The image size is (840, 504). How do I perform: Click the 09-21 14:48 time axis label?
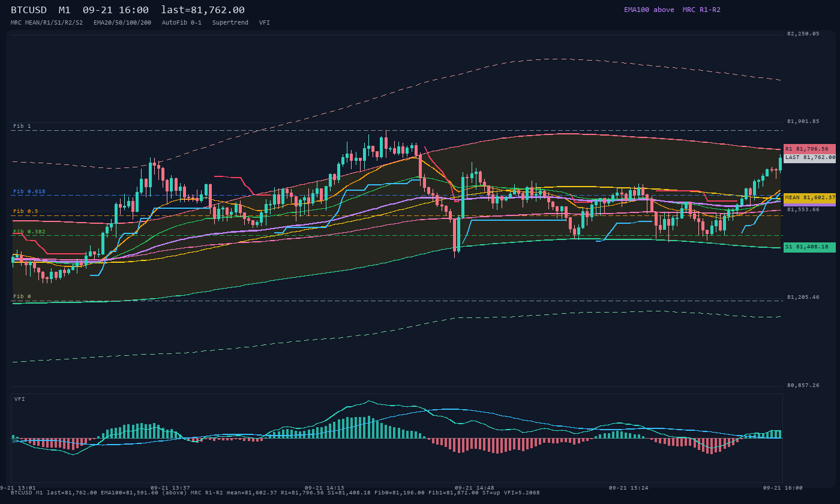475,488
